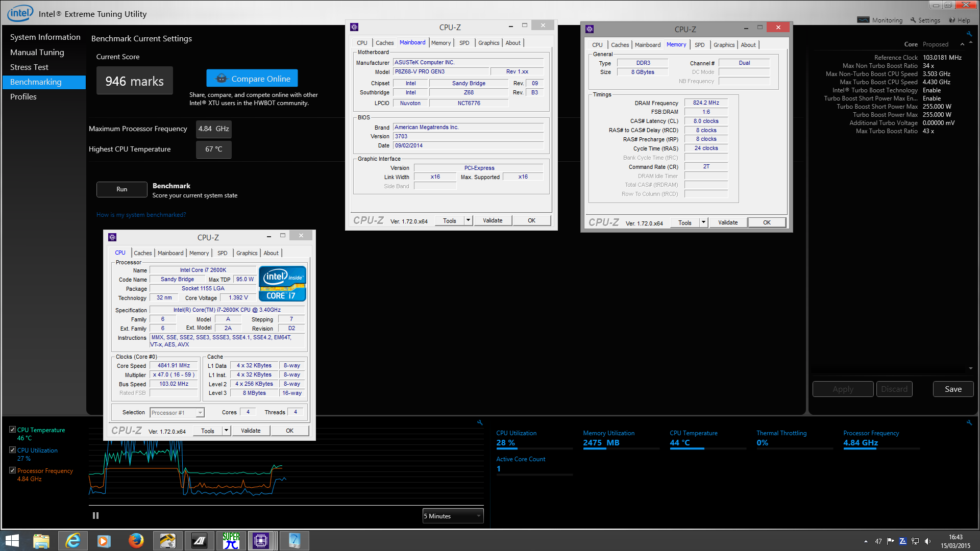
Task: Open Help in XTU header
Action: tap(960, 20)
